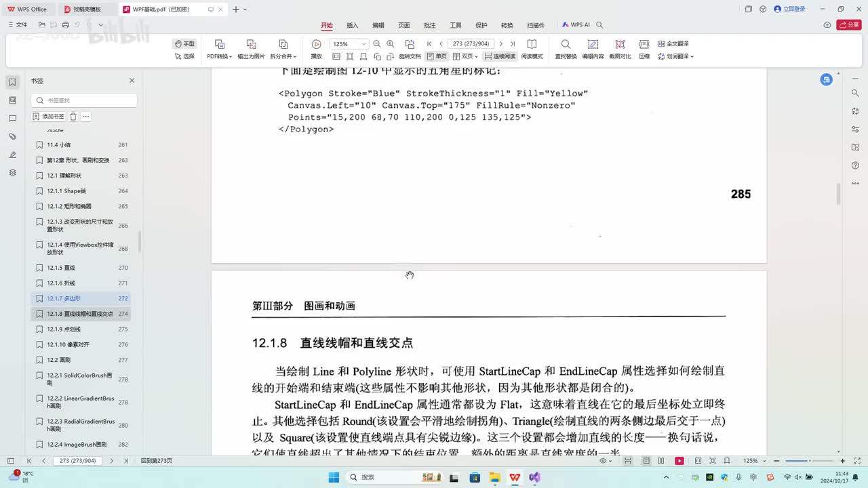Switch to the 保护 ribbon tab
This screenshot has height=488, width=868.
tap(481, 25)
